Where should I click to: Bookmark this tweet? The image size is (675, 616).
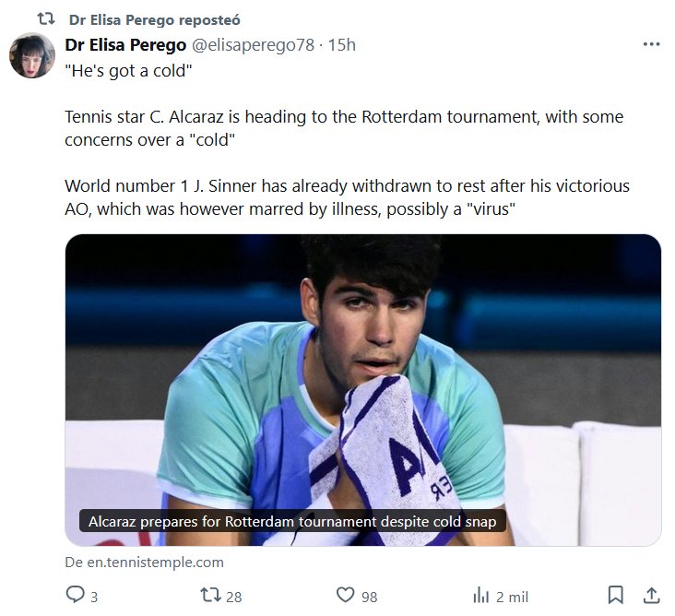point(616,595)
